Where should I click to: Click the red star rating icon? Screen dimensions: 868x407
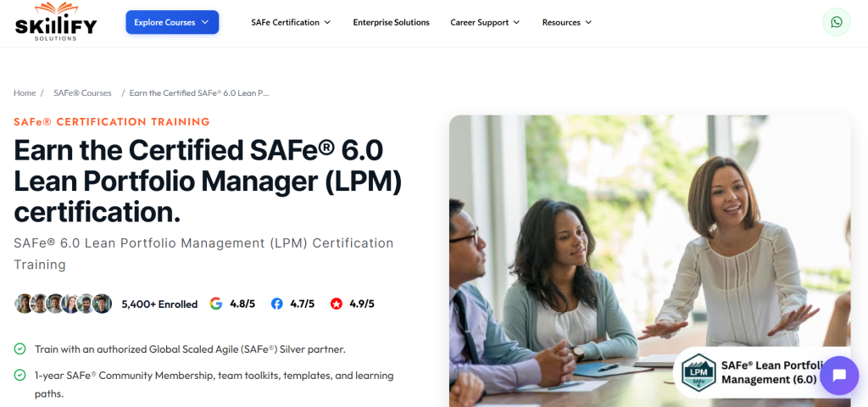(336, 304)
